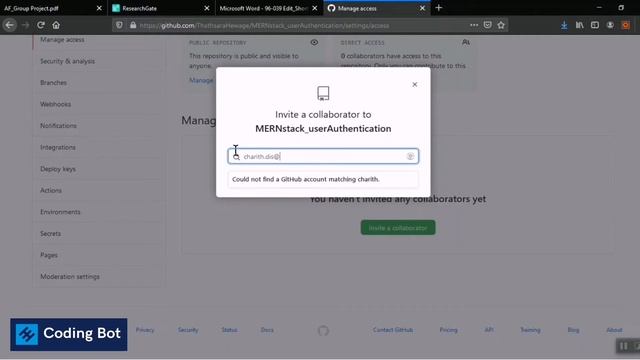The height and width of the screenshot is (360, 640).
Task: Open the Blog footer link
Action: [x=573, y=330]
